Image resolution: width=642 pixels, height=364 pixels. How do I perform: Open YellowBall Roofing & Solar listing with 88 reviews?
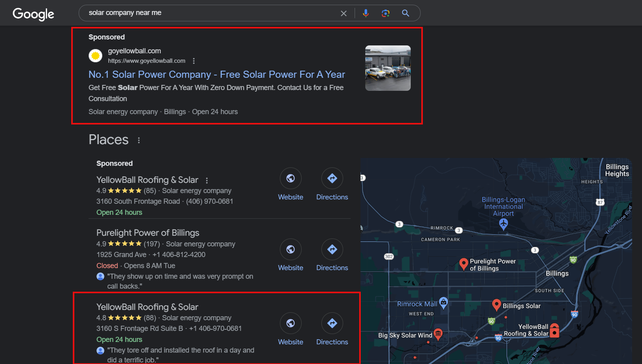pyautogui.click(x=147, y=307)
